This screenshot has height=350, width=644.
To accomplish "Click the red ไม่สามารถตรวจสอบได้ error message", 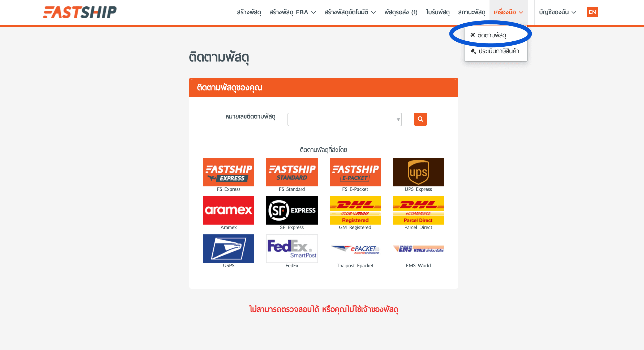I will (323, 309).
